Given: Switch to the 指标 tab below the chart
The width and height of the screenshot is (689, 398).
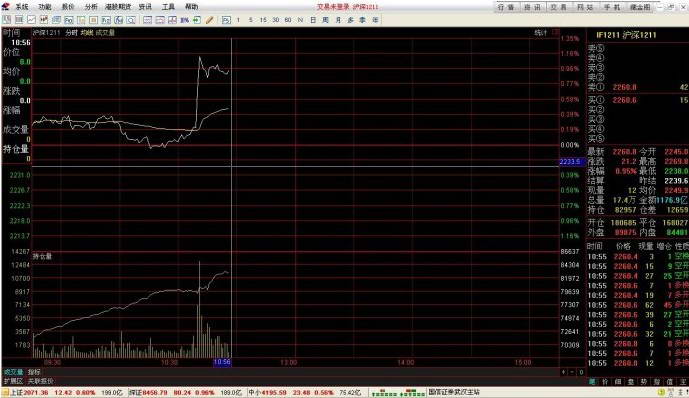Looking at the screenshot, I should 34,372.
